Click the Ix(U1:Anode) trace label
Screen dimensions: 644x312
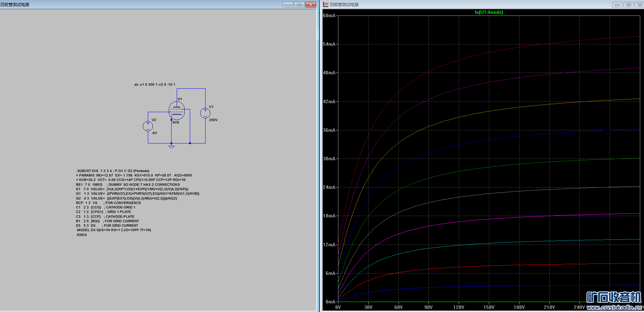click(x=489, y=12)
